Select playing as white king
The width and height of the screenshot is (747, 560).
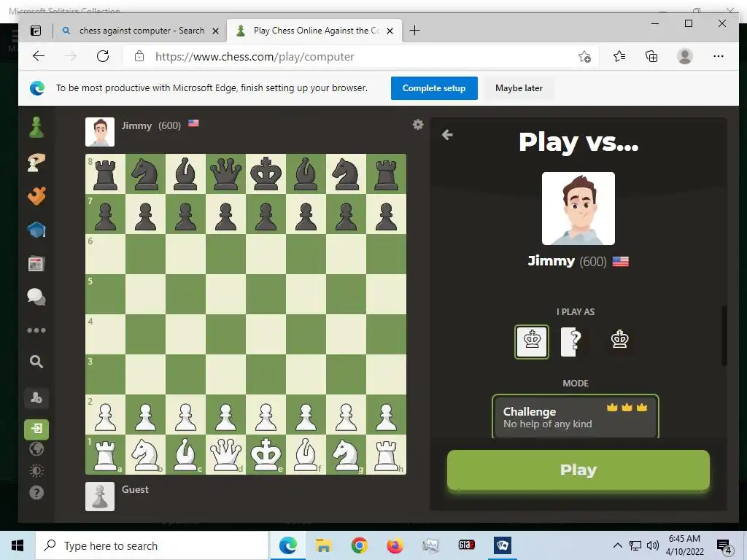(532, 341)
